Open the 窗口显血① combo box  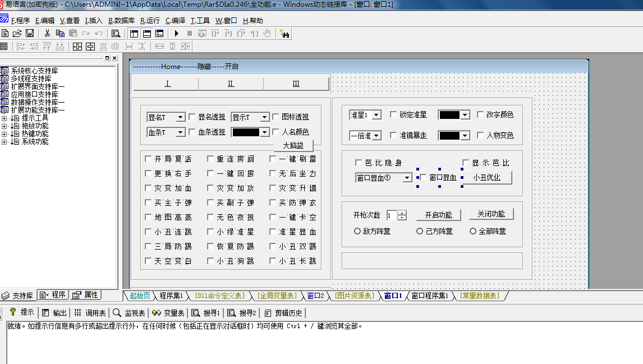point(383,177)
